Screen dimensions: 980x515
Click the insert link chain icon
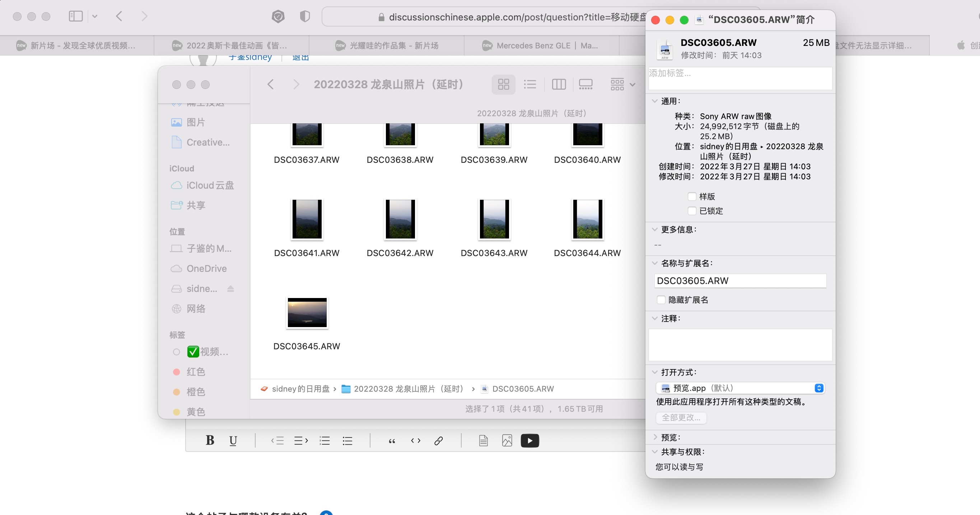click(438, 440)
